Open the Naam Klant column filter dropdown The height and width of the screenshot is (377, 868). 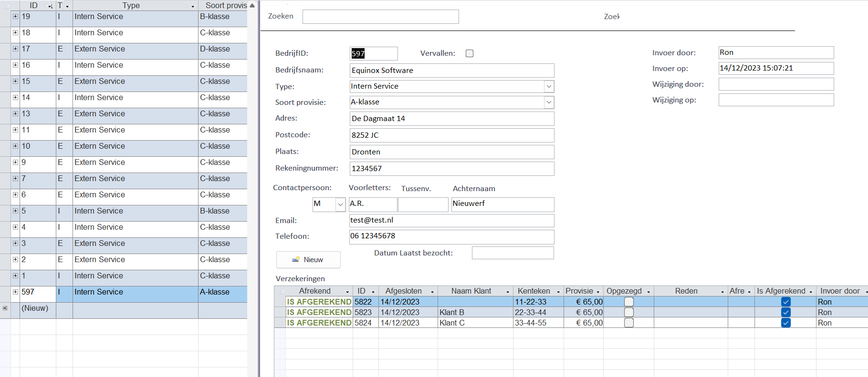click(508, 291)
